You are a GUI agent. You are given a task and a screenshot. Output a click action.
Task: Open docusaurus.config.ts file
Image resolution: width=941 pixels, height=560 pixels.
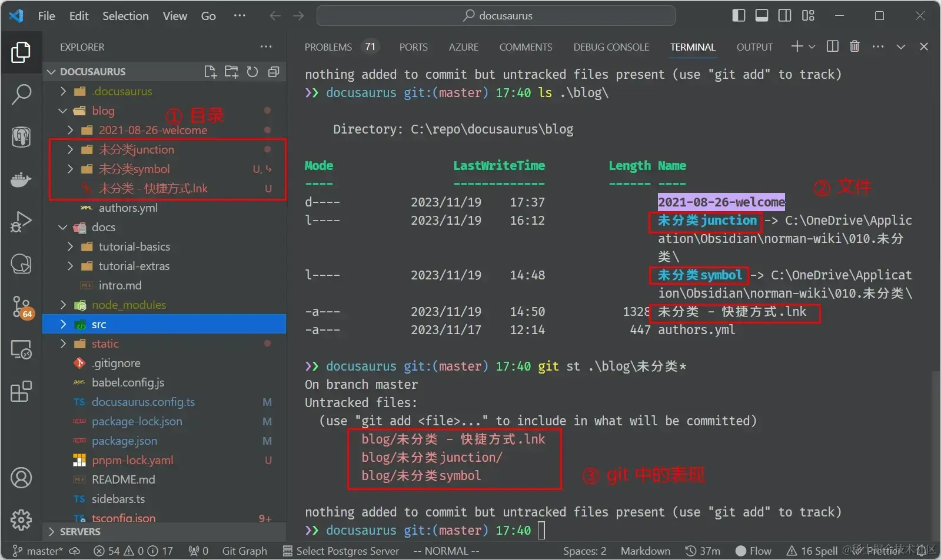[143, 402]
